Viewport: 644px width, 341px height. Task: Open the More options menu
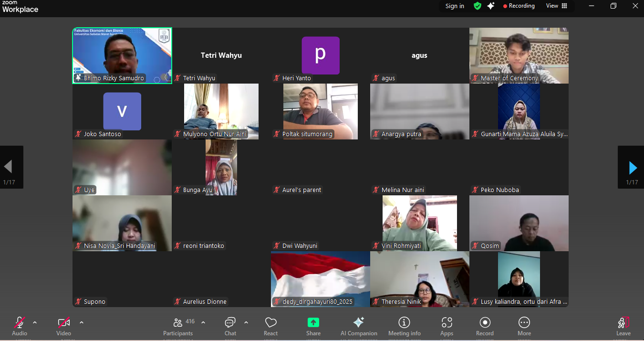click(524, 326)
